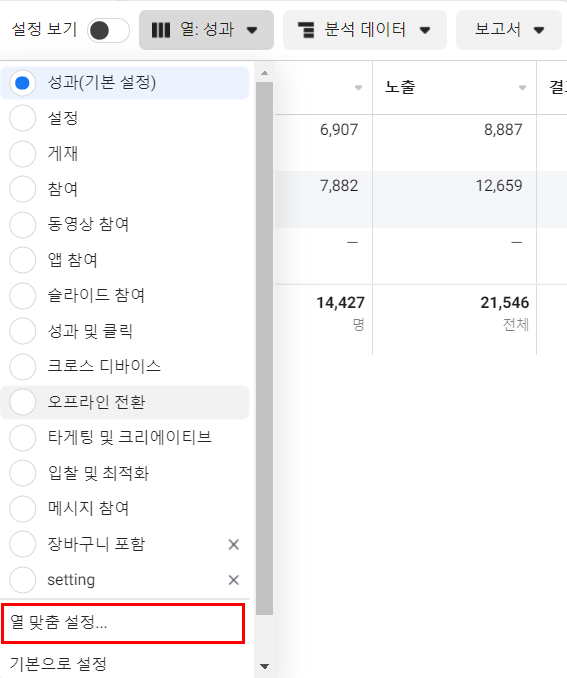Image resolution: width=567 pixels, height=678 pixels.
Task: Delete the setting preset with X
Action: click(234, 580)
